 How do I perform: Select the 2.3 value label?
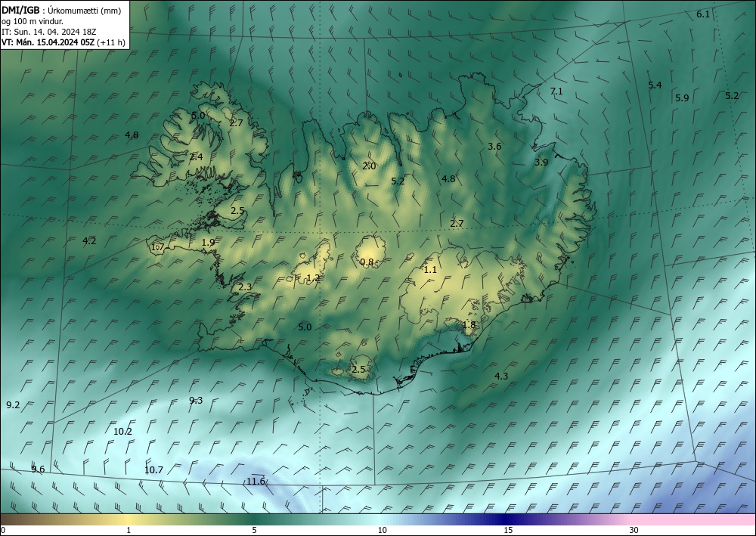(245, 287)
